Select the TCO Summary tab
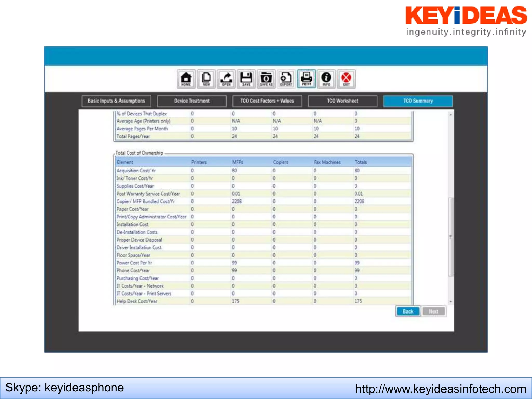532x399 pixels. [x=418, y=101]
